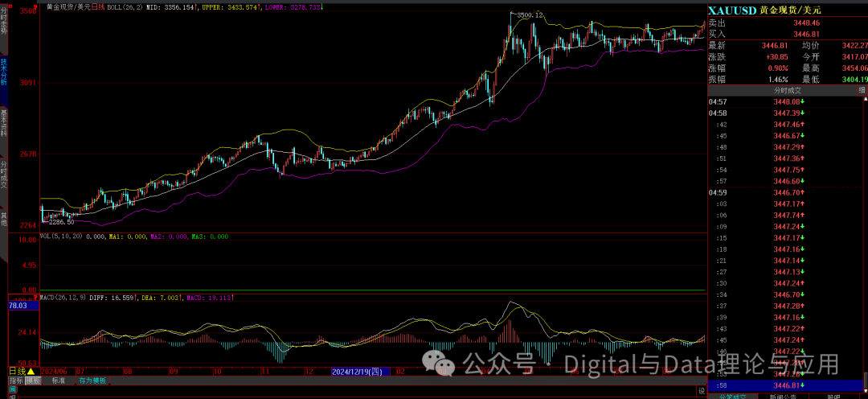This screenshot has width=868, height=399.
Task: Click the 涨幅 value 0.90%
Action: [778, 68]
